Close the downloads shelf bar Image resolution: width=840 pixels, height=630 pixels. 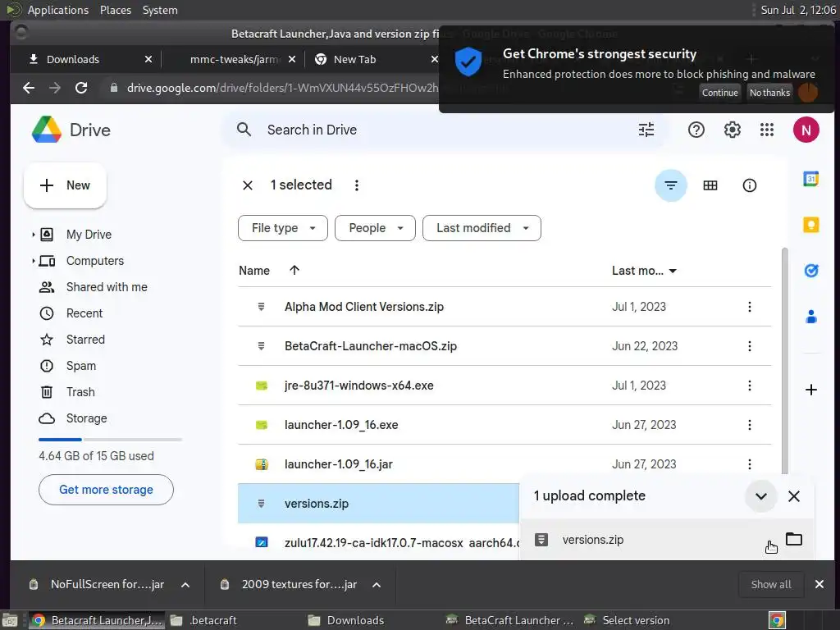(819, 584)
